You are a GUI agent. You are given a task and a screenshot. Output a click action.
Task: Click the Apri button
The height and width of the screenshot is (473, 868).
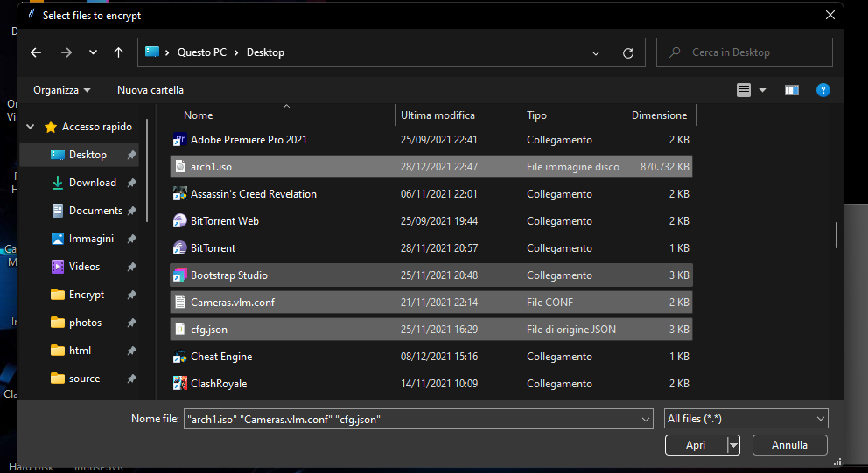coord(696,445)
